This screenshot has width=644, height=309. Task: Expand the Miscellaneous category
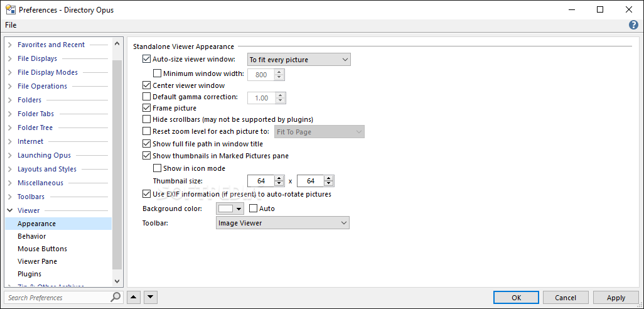10,183
